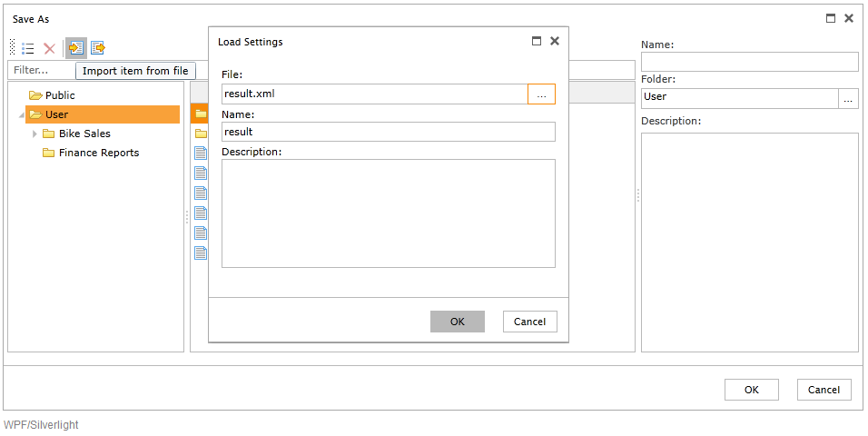Viewport: 868px width, 436px height.
Task: Click into the Filter search box
Action: 41,70
